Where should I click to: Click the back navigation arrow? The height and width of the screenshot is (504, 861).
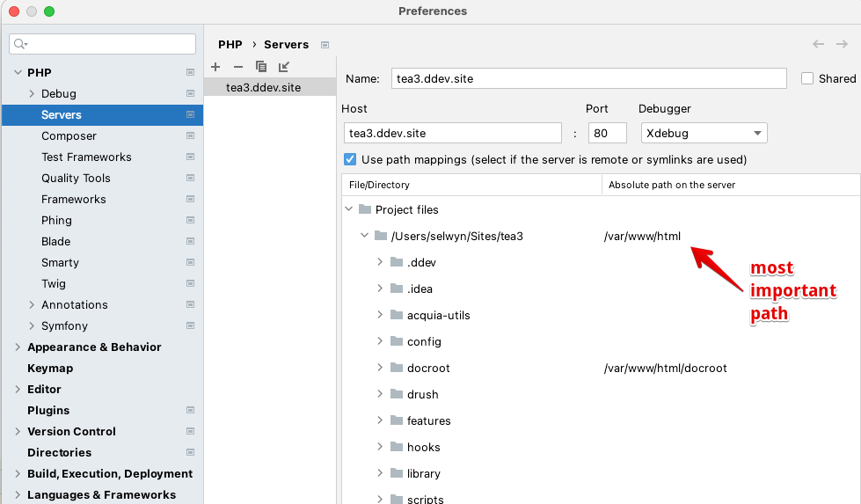818,44
